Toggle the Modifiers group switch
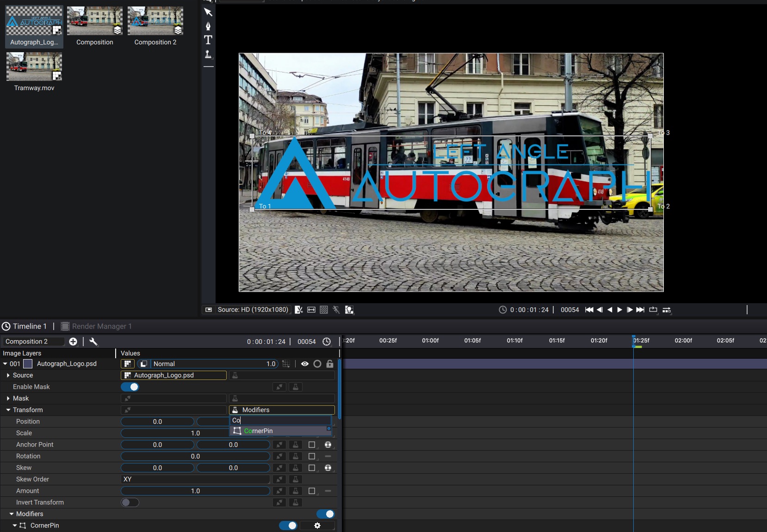The height and width of the screenshot is (532, 767). [326, 514]
